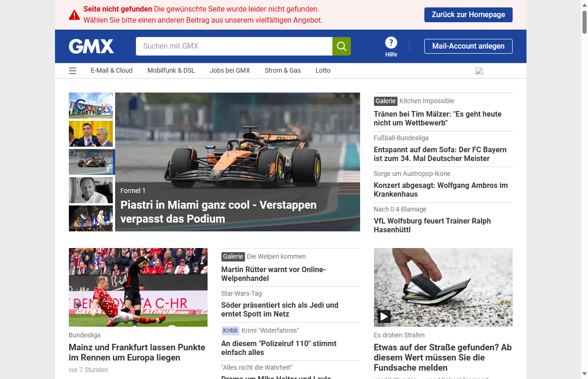Click the broken image icon in navigation bar

pos(479,71)
